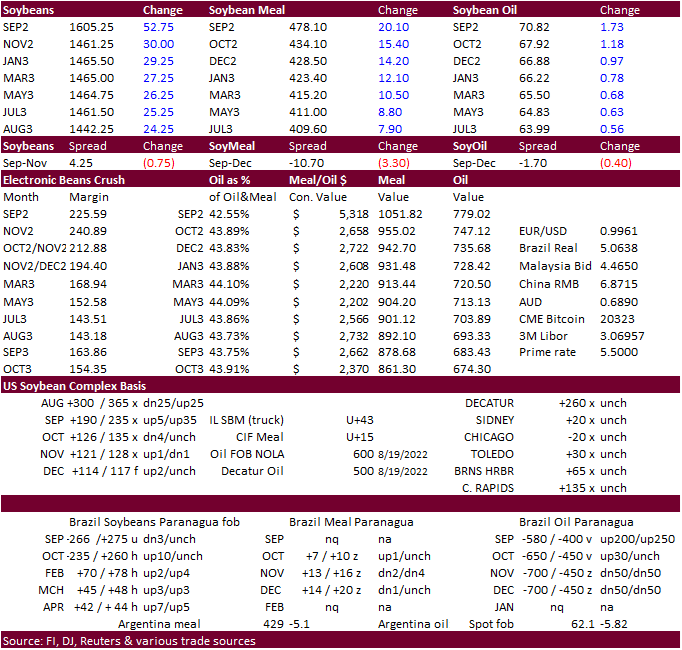
Task: Click soybean oil SEP2 price 70.82
Action: click(x=534, y=27)
